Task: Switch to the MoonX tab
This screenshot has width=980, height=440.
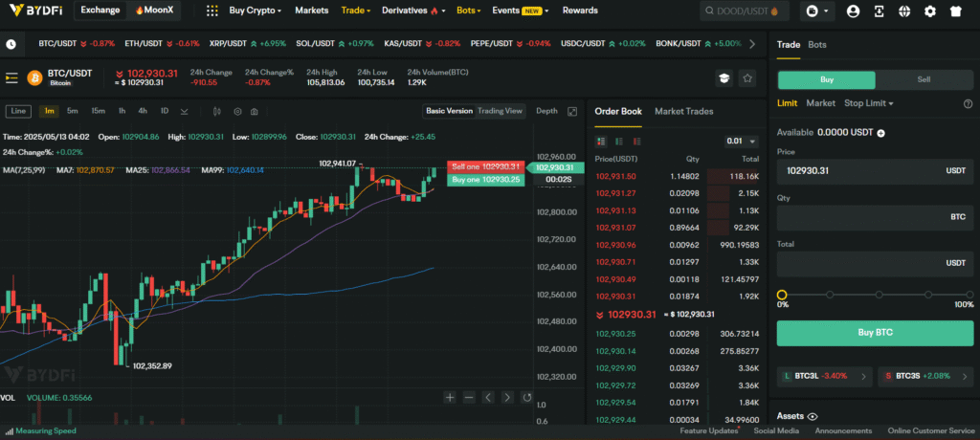Action: tap(154, 10)
